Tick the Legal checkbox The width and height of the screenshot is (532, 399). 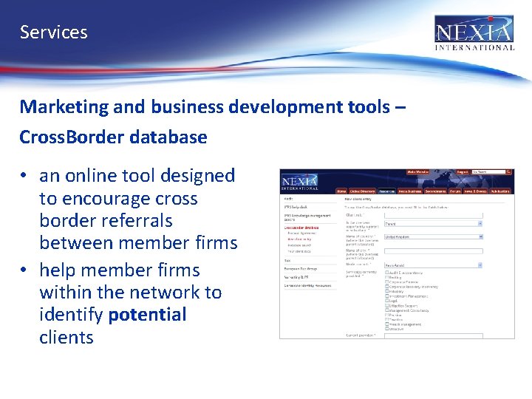[386, 301]
